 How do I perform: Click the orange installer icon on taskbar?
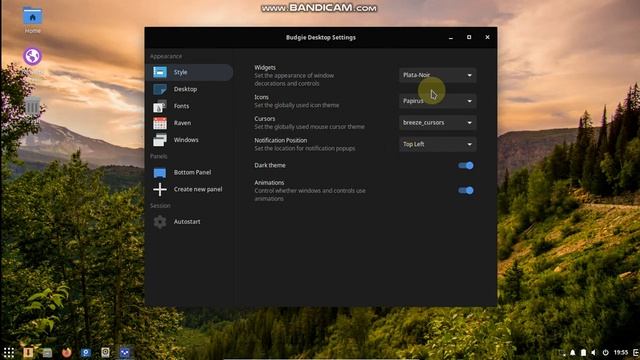[28, 352]
